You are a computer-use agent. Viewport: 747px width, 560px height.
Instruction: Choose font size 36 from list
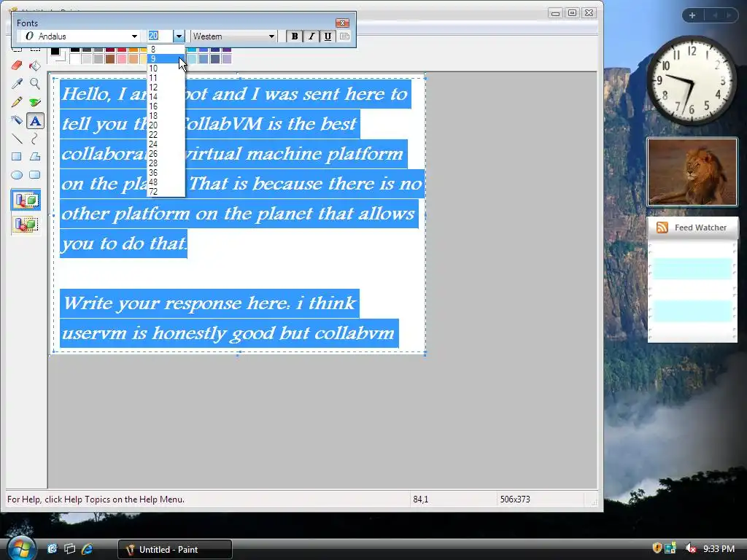[166, 173]
